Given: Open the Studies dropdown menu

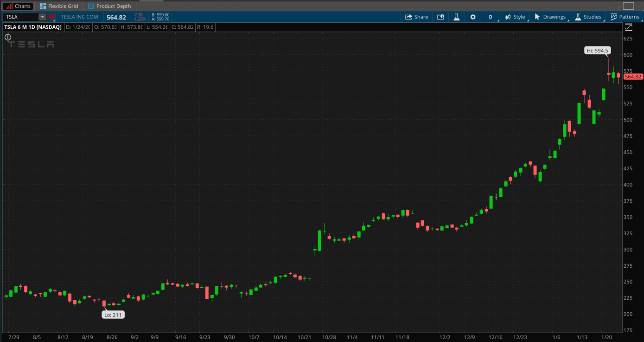Looking at the screenshot, I should tap(588, 17).
